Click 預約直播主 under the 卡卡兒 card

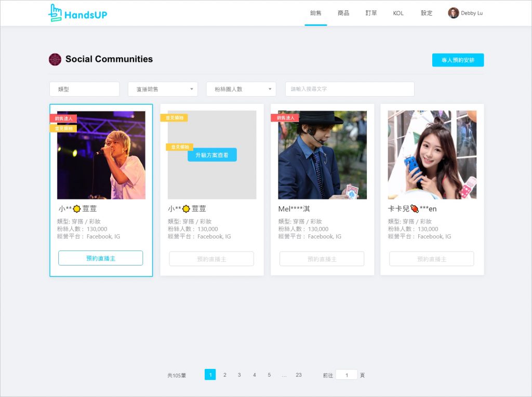(432, 259)
